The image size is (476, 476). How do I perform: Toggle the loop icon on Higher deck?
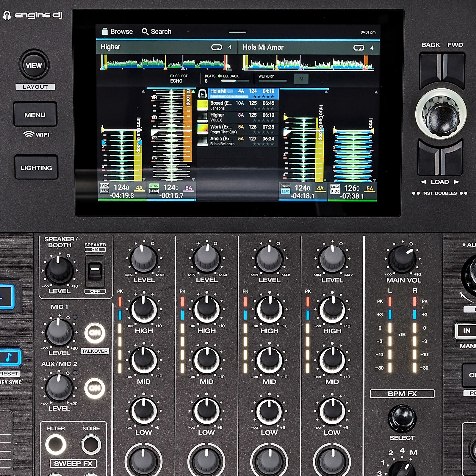[217, 47]
